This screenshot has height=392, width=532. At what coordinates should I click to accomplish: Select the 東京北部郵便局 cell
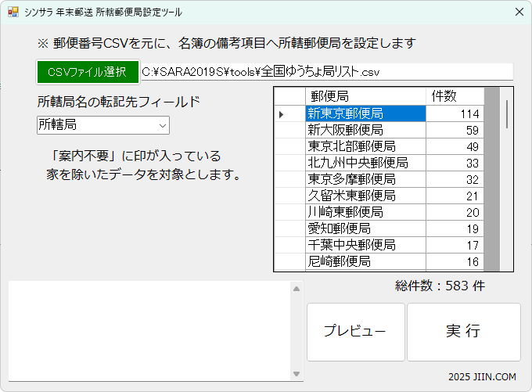(365, 146)
